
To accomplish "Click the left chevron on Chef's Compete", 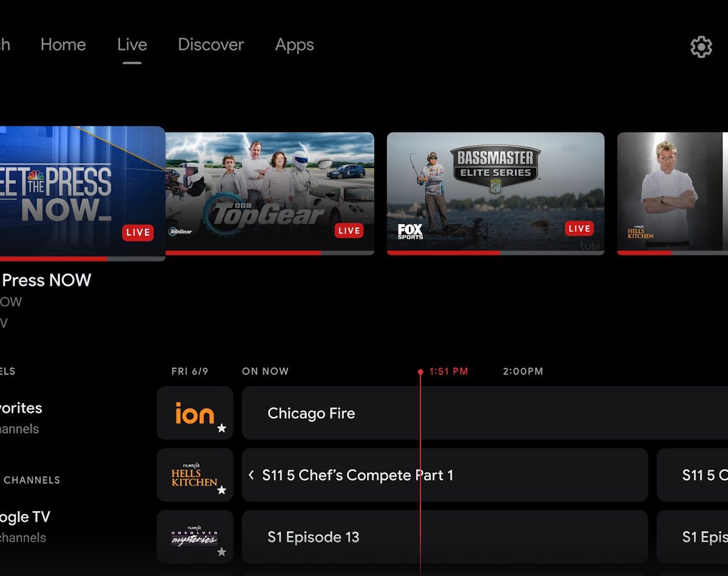I will click(251, 475).
